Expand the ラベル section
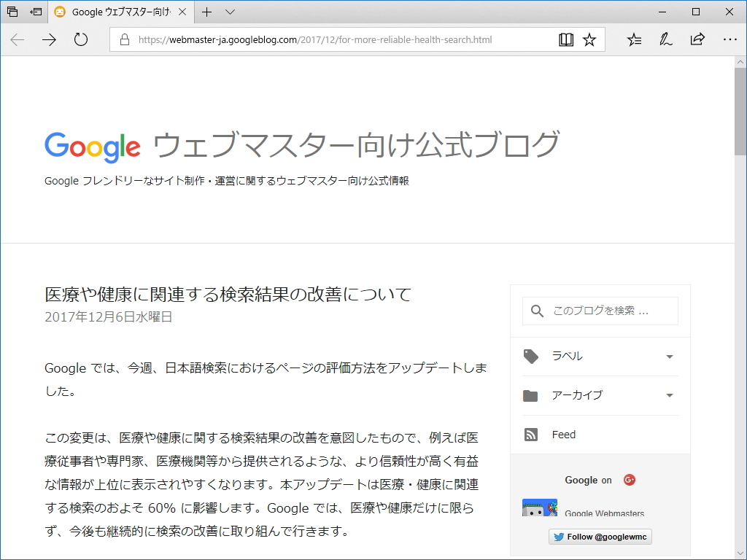 pos(669,357)
